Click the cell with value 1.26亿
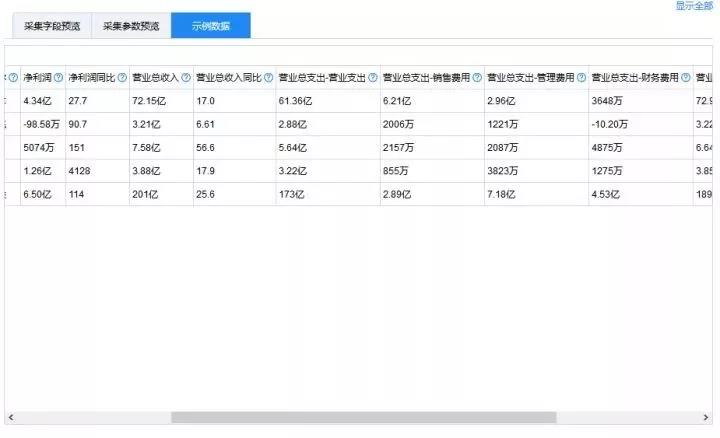This screenshot has height=438, width=720. [43, 171]
